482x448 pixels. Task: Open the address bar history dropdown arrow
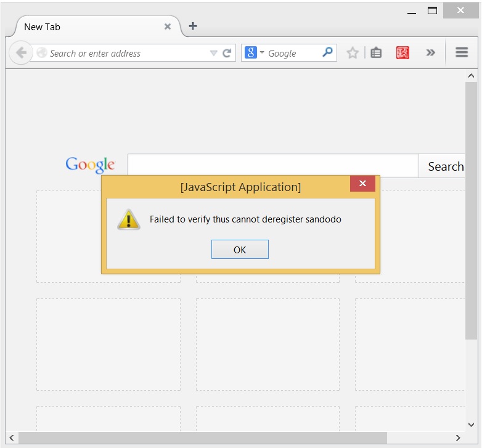click(x=213, y=53)
